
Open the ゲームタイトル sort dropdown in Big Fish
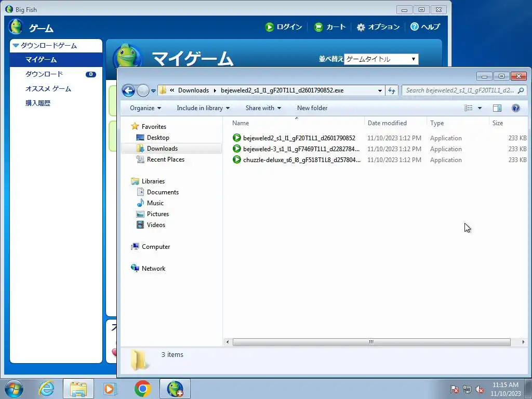[381, 59]
